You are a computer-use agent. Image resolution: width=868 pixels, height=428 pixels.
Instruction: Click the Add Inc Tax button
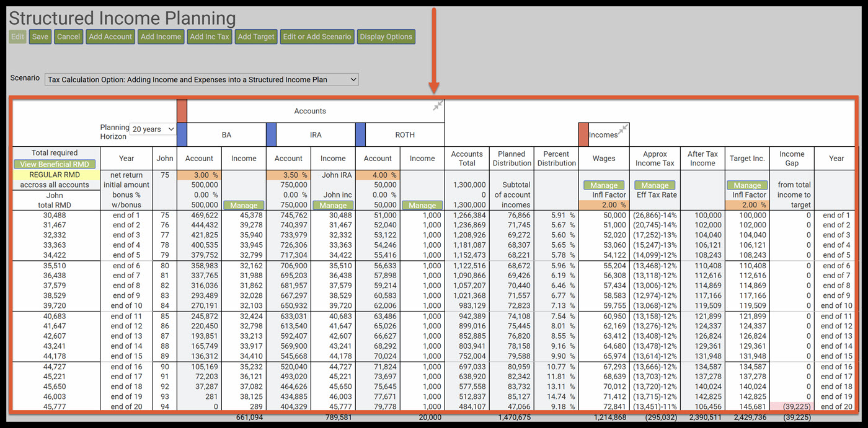210,37
